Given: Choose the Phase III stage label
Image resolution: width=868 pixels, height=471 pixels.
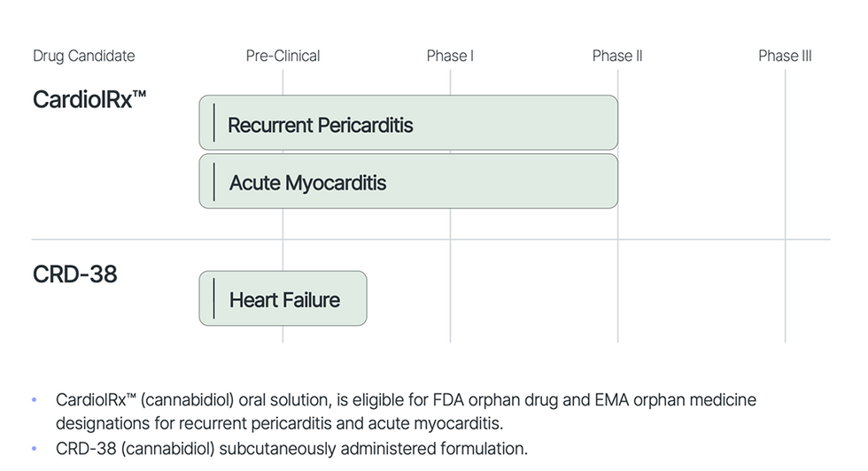Looking at the screenshot, I should tap(785, 56).
